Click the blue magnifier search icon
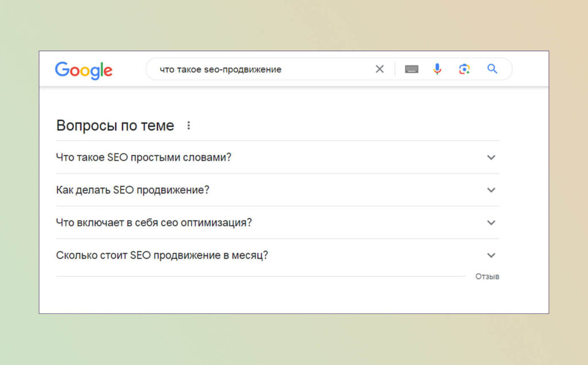Viewport: 588px width, 365px height. tap(492, 68)
